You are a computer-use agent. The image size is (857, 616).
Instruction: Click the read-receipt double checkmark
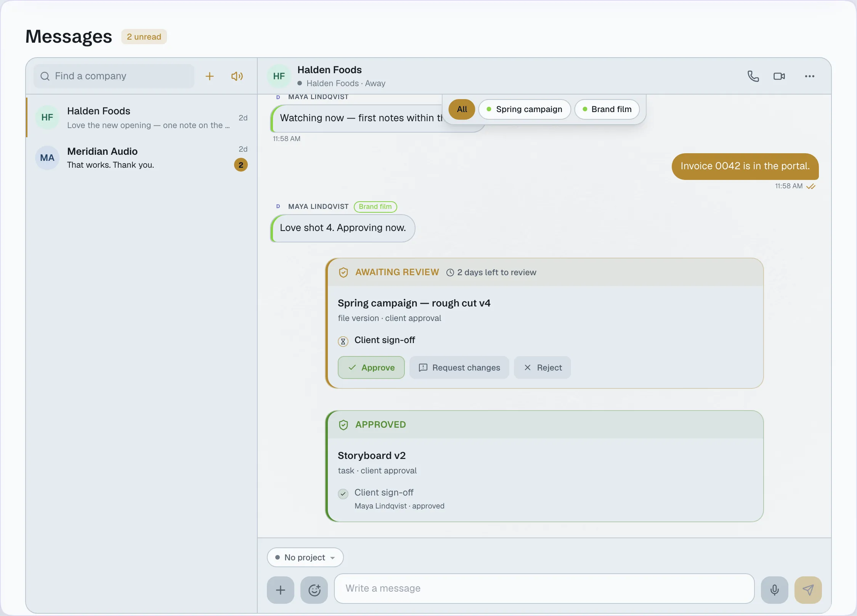811,186
